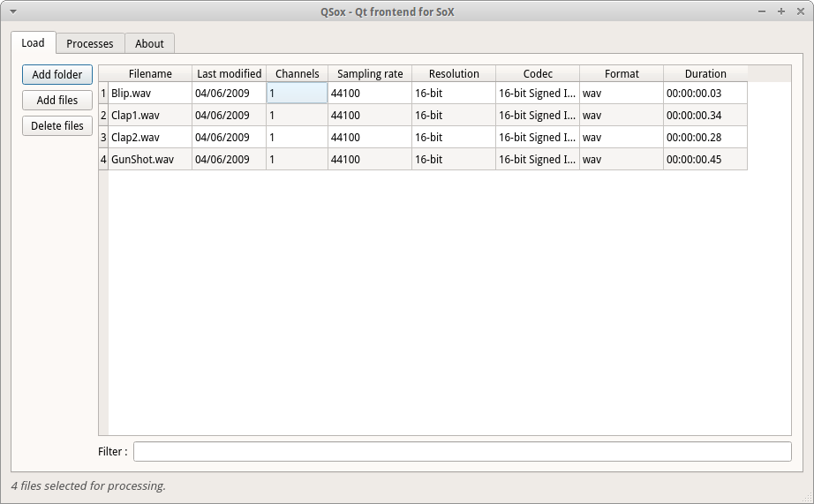The width and height of the screenshot is (814, 504).
Task: Click the duration 00:00:00.03 cell
Action: [x=705, y=94]
